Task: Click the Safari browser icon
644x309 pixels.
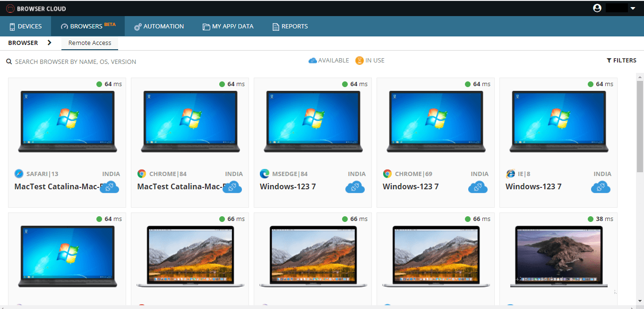Action: [19, 174]
